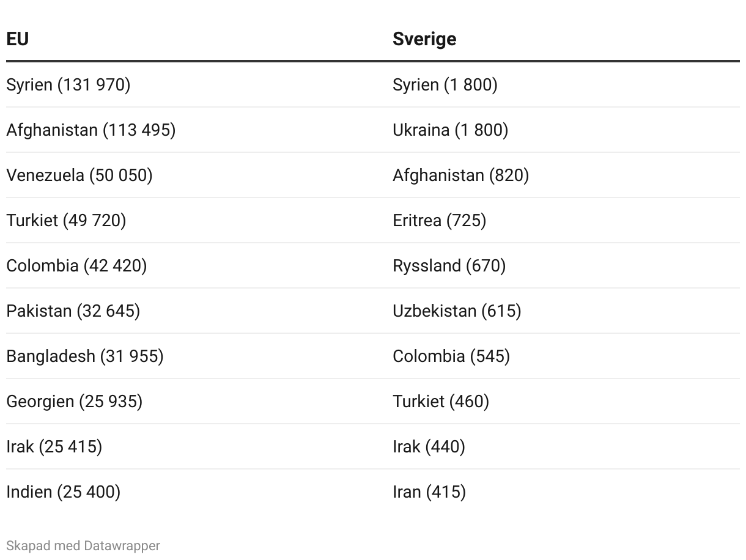Click the Syrien (1 800) entry under Sverige
Image resolution: width=746 pixels, height=560 pixels.
pos(445,84)
